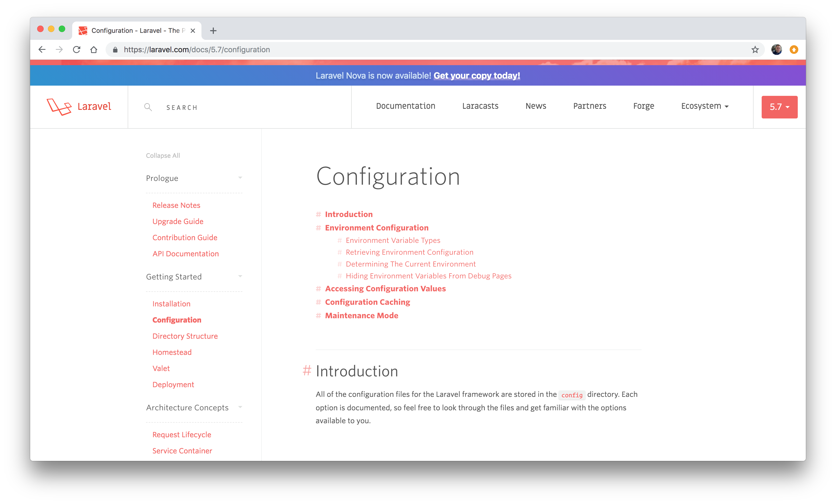Open the Release Notes page
The image size is (836, 504).
click(x=176, y=205)
